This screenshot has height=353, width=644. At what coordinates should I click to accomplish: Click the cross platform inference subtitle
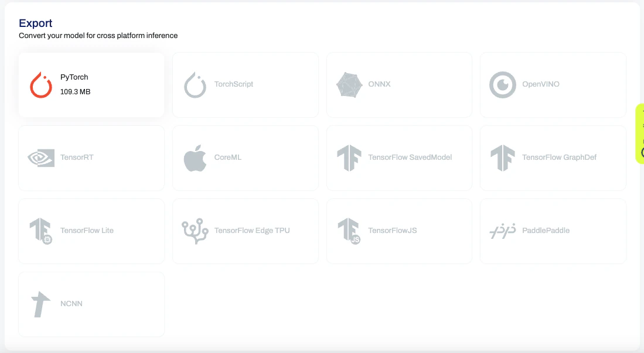click(x=98, y=36)
